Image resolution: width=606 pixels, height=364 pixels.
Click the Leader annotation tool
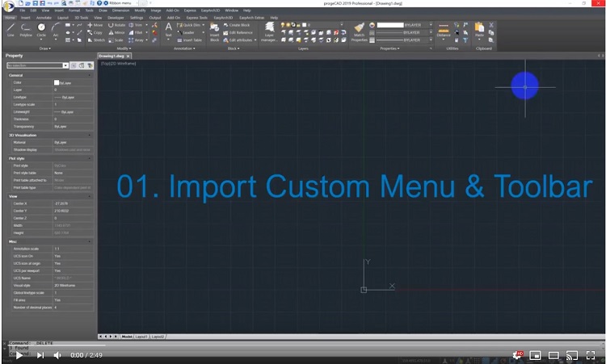[186, 32]
